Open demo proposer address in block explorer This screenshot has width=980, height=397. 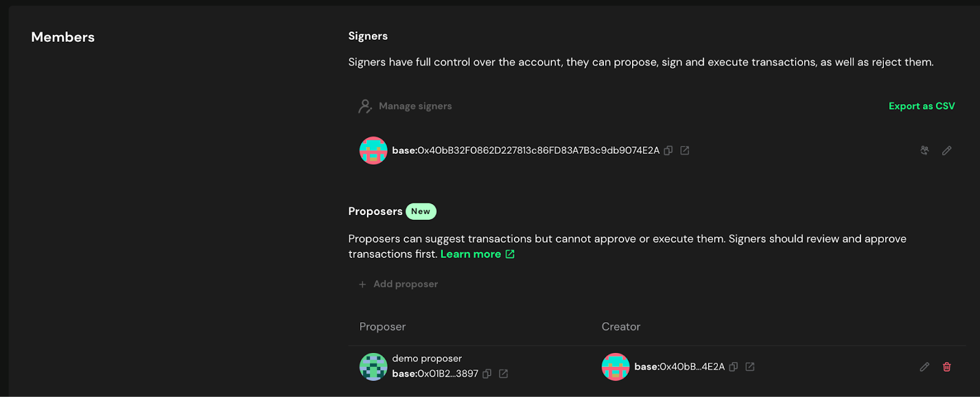[x=503, y=374]
